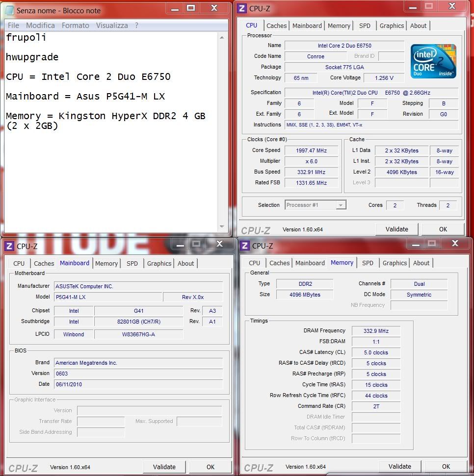Click the Intel Core 2 Duo logo
This screenshot has width=474, height=476.
pos(433,61)
